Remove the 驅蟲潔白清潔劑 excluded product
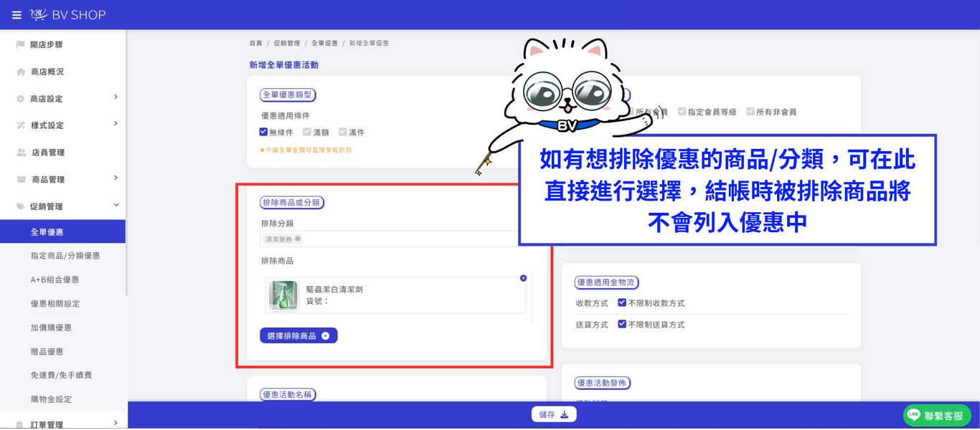The height and width of the screenshot is (430, 980). 523,278
